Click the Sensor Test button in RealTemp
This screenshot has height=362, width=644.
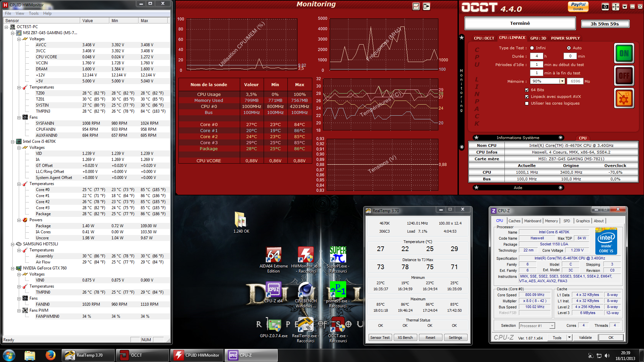(x=380, y=338)
